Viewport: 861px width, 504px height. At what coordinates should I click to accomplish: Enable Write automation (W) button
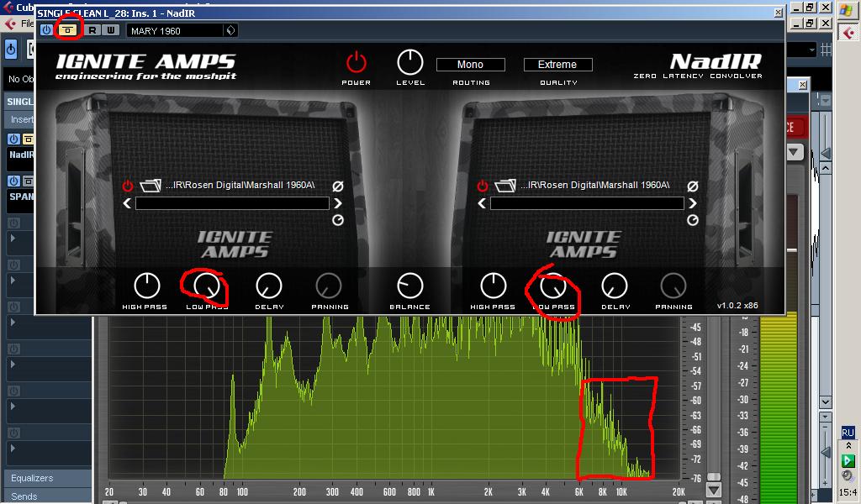click(x=111, y=30)
